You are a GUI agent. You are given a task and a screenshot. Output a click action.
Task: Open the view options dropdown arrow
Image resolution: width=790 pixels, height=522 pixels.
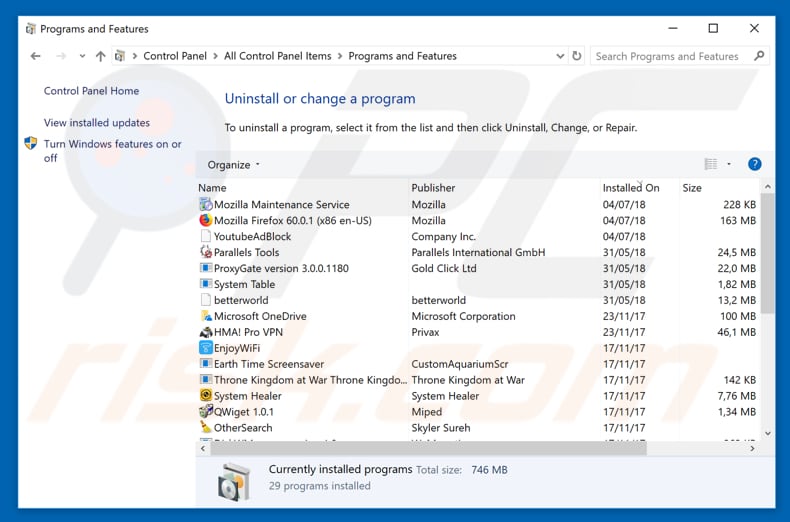pyautogui.click(x=729, y=164)
